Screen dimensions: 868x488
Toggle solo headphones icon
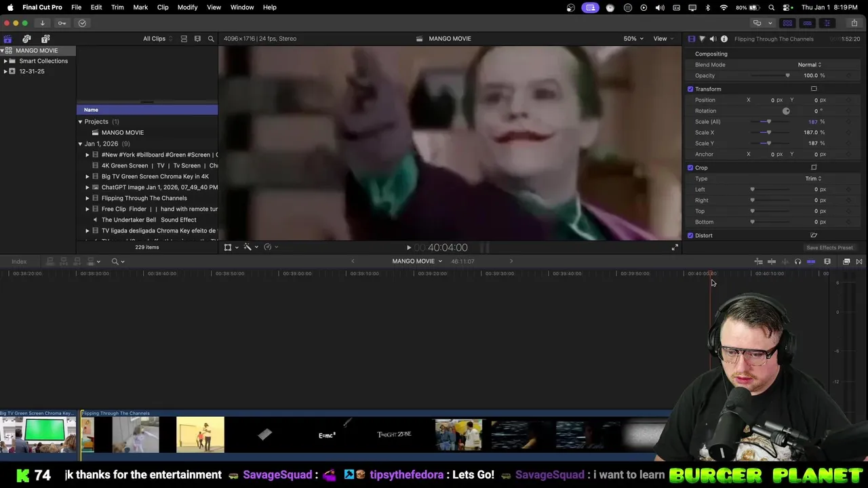[797, 262]
